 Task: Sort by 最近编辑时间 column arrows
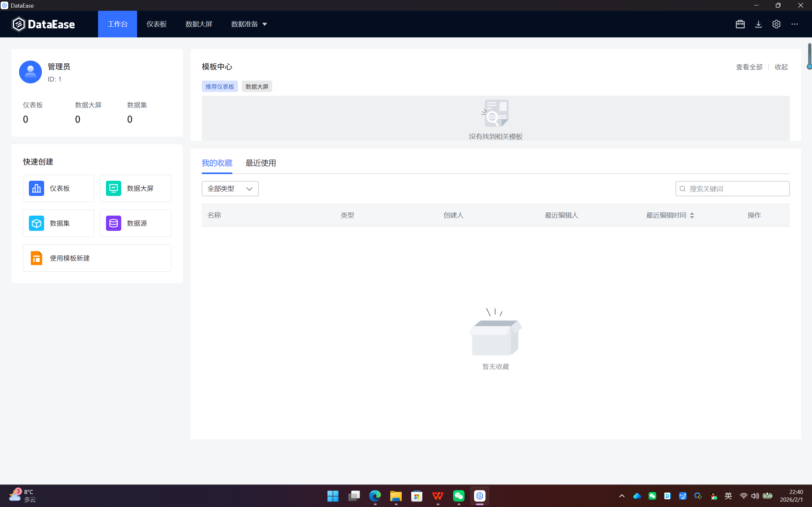click(x=692, y=215)
